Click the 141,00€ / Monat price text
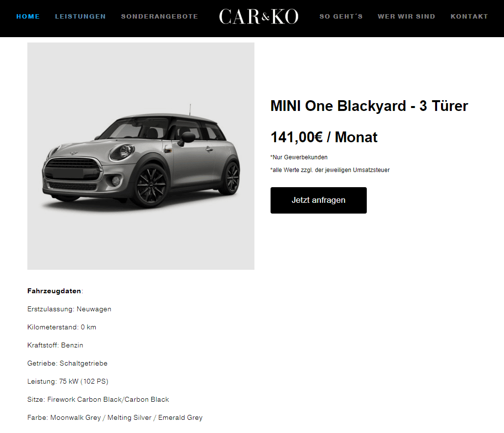Screen dimensions: 504x433 click(x=324, y=137)
